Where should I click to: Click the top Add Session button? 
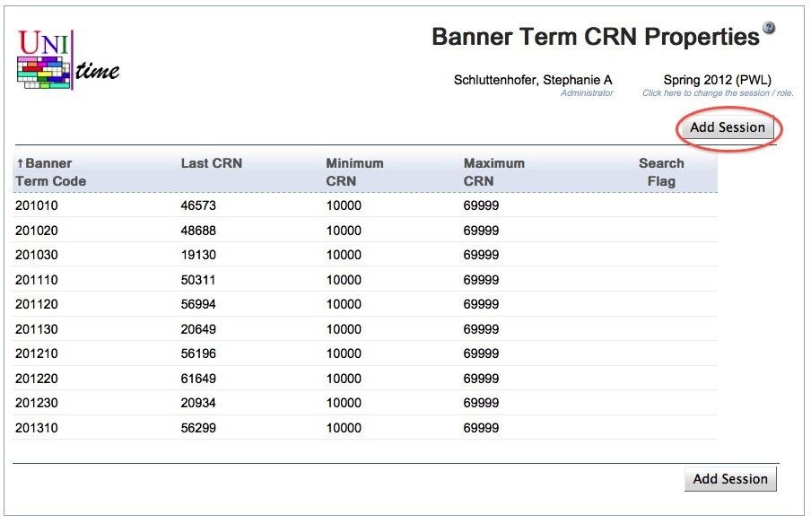728,127
